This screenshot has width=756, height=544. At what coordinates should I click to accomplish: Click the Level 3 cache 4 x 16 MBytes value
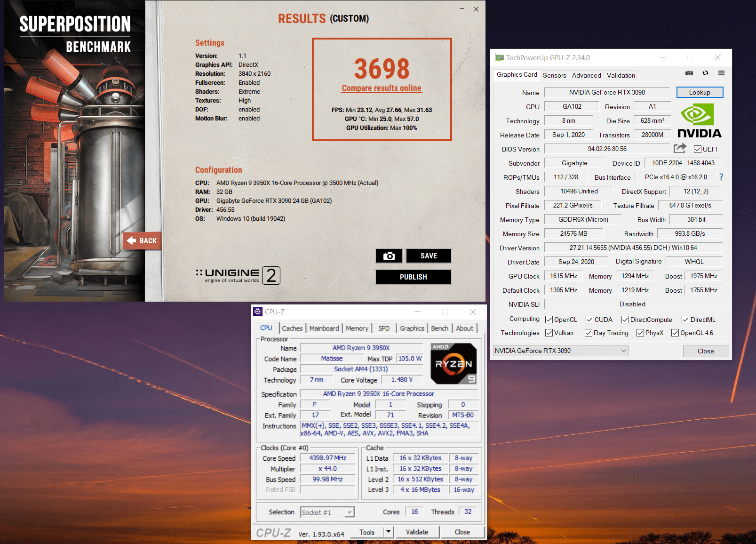point(420,490)
